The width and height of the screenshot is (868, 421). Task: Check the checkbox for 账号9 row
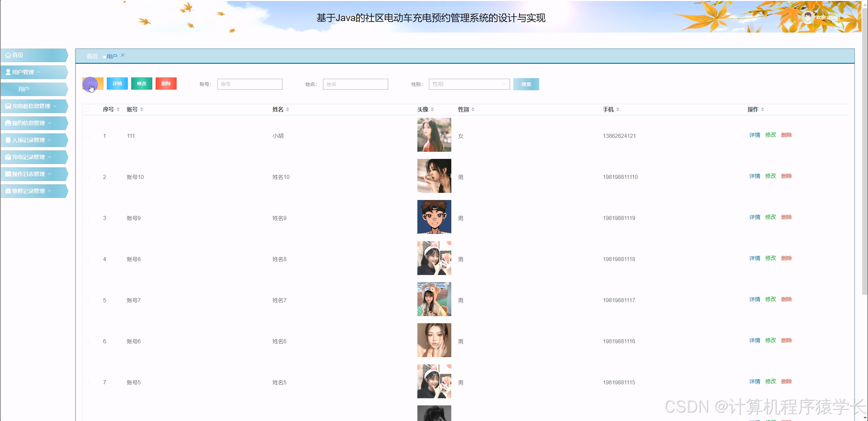point(87,218)
